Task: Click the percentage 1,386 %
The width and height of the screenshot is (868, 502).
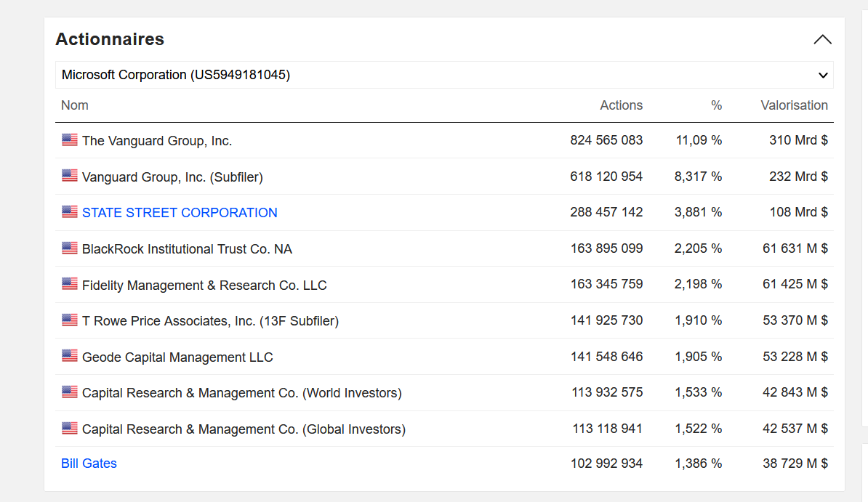Action: pyautogui.click(x=698, y=463)
